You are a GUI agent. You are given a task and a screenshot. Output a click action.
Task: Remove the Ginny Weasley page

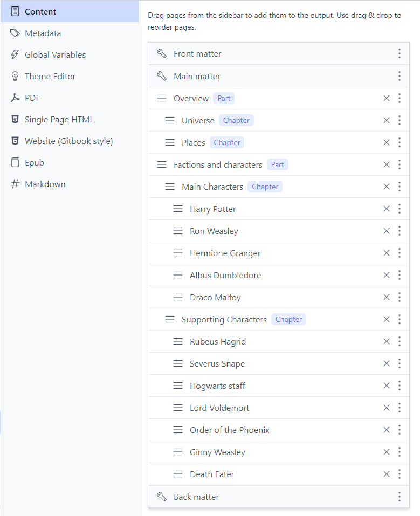pyautogui.click(x=387, y=452)
